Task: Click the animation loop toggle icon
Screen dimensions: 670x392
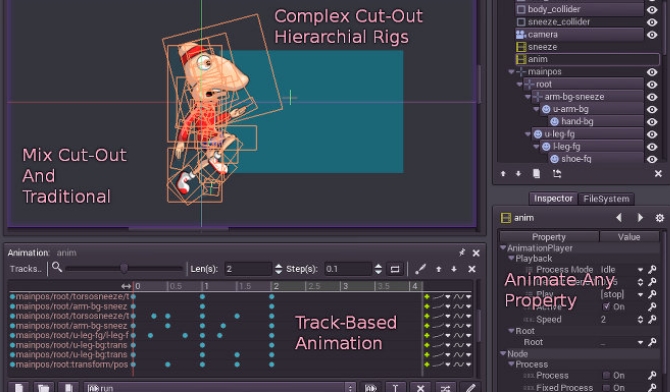Action: [x=395, y=269]
